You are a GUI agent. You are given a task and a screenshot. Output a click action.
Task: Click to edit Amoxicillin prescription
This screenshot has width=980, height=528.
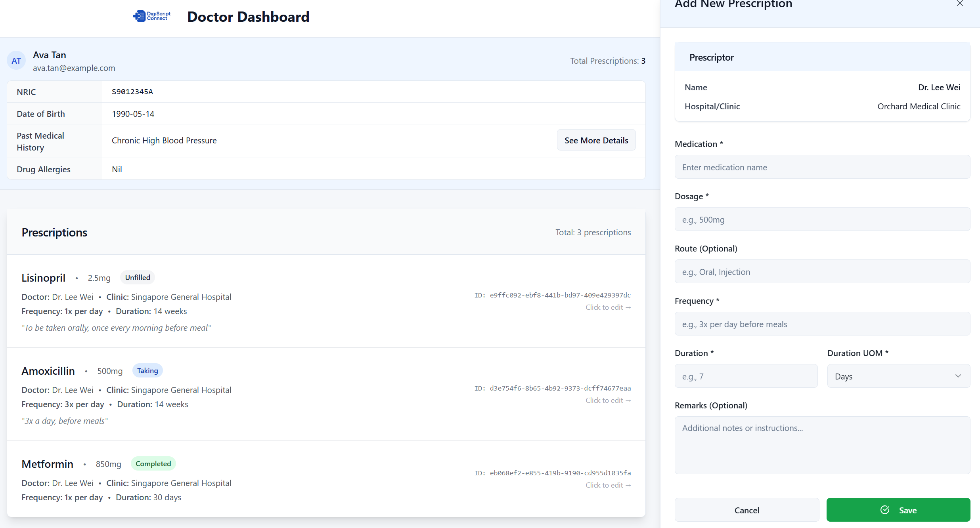pyautogui.click(x=608, y=400)
